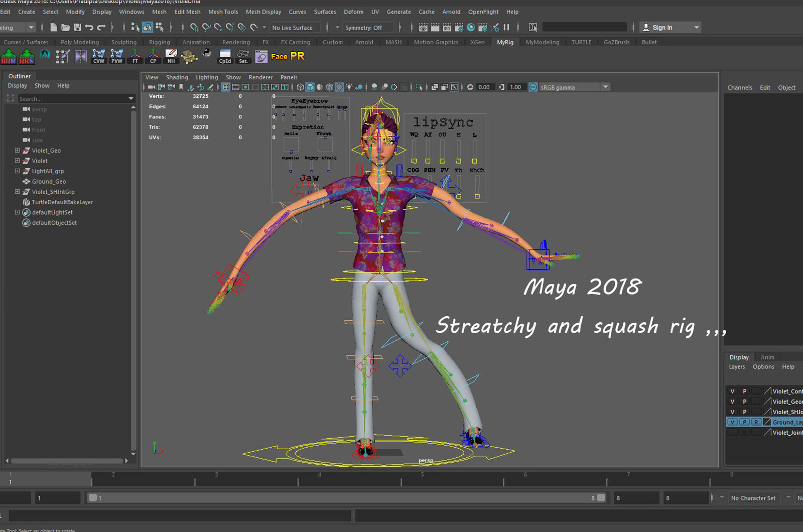Switch to the MyModeling shelf tab

543,42
